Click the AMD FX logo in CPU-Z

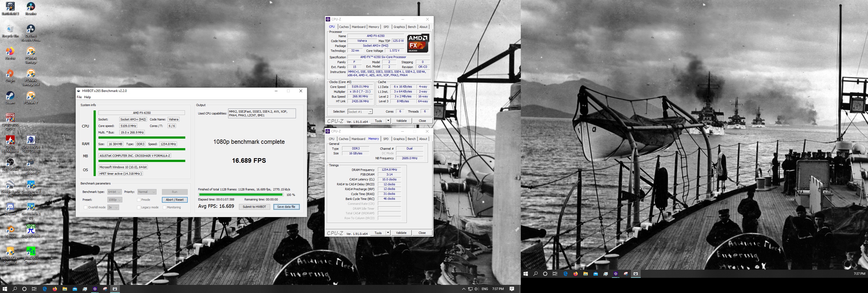418,43
